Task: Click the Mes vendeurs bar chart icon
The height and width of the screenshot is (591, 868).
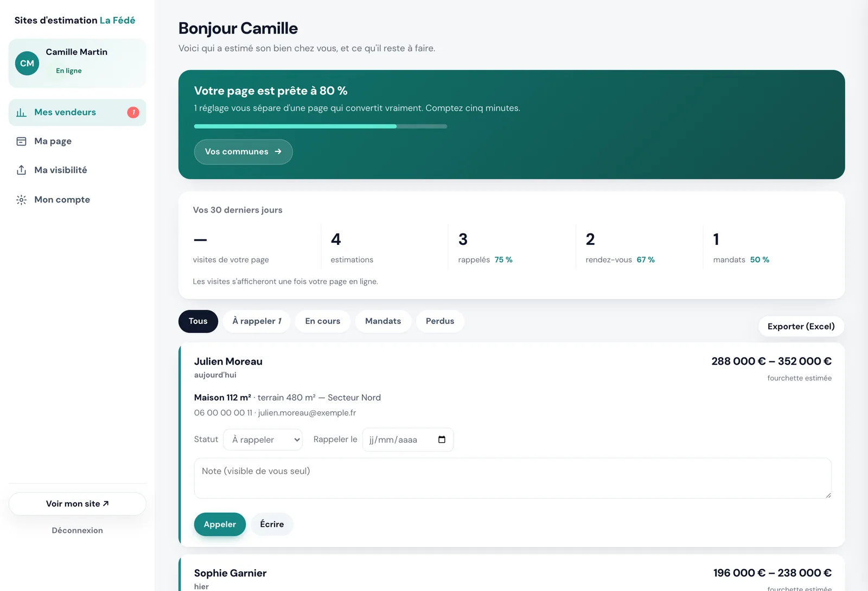Action: pyautogui.click(x=21, y=112)
